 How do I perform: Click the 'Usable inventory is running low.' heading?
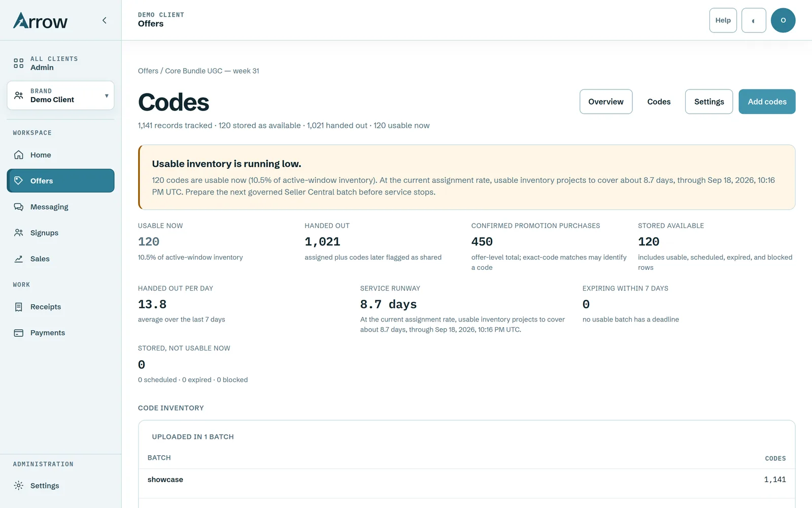[x=226, y=164]
